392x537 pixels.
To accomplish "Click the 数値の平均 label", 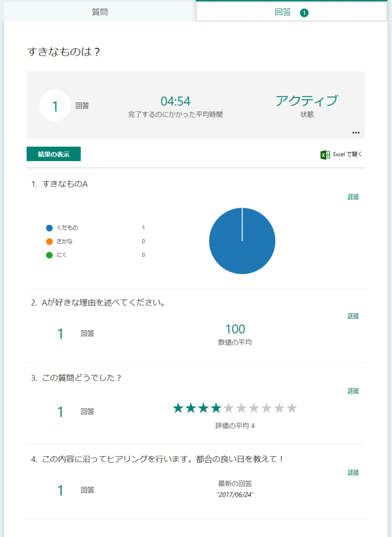I will click(235, 342).
